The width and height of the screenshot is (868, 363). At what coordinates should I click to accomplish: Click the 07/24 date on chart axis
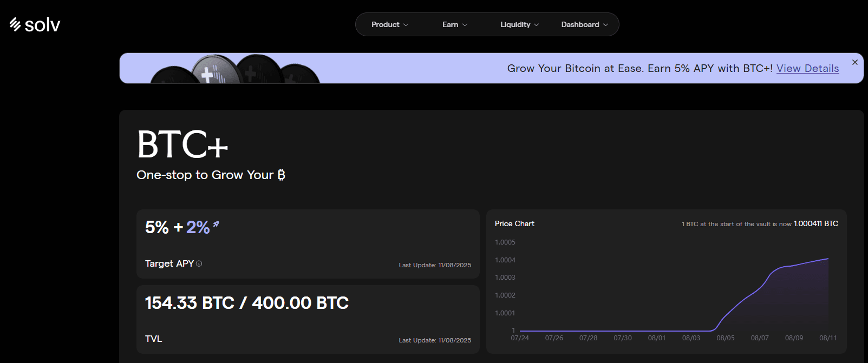[520, 338]
